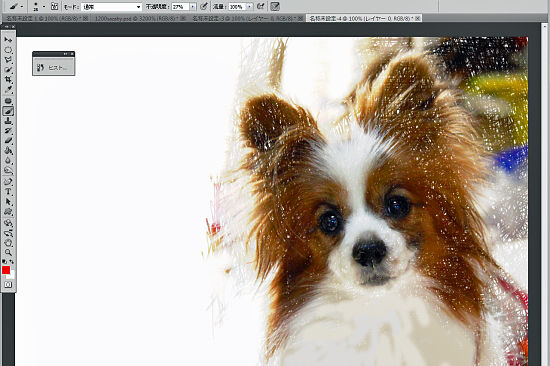Toggle the brush panel button
This screenshot has width=550, height=366.
(x=54, y=6)
